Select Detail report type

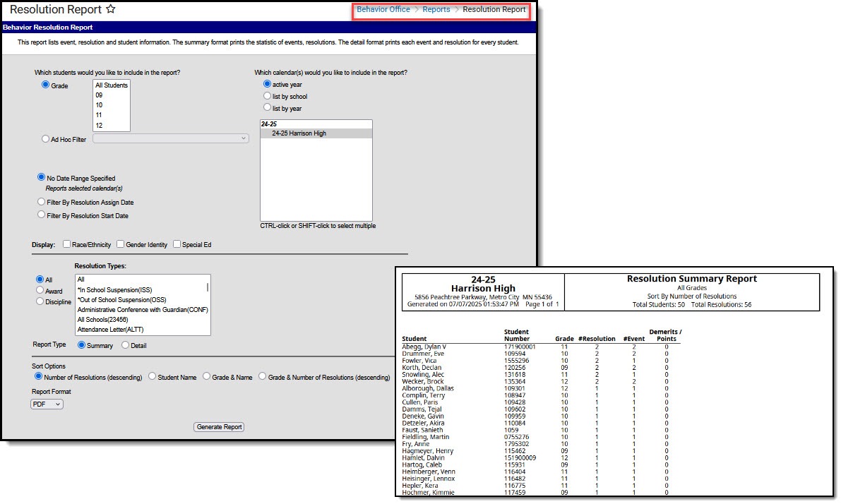tap(126, 345)
